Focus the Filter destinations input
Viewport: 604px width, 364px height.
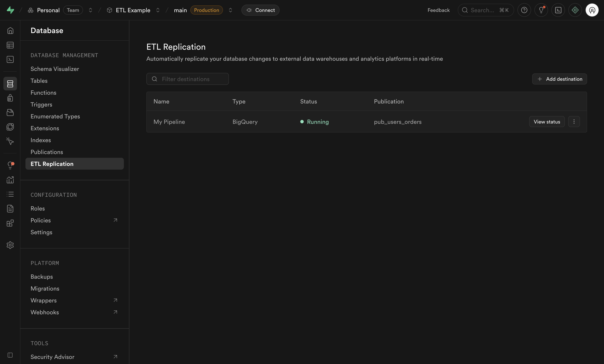[187, 79]
